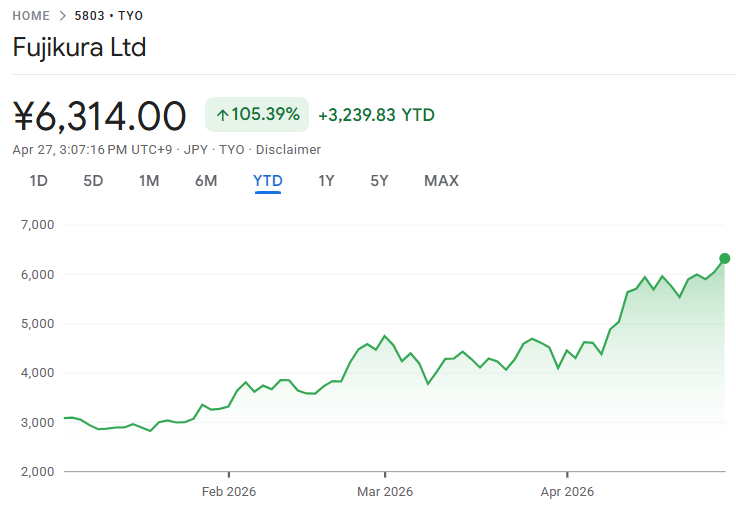Select the YTD range tab
This screenshot has width=736, height=508.
tap(268, 181)
